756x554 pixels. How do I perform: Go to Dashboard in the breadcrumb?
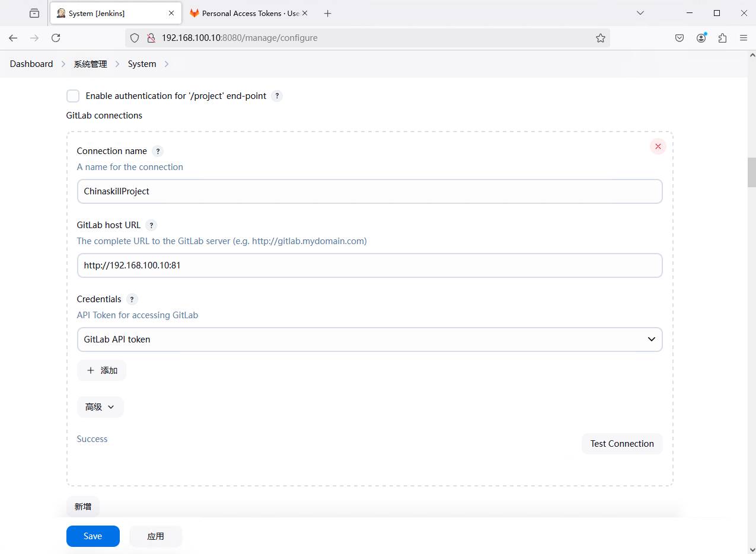[x=31, y=64]
